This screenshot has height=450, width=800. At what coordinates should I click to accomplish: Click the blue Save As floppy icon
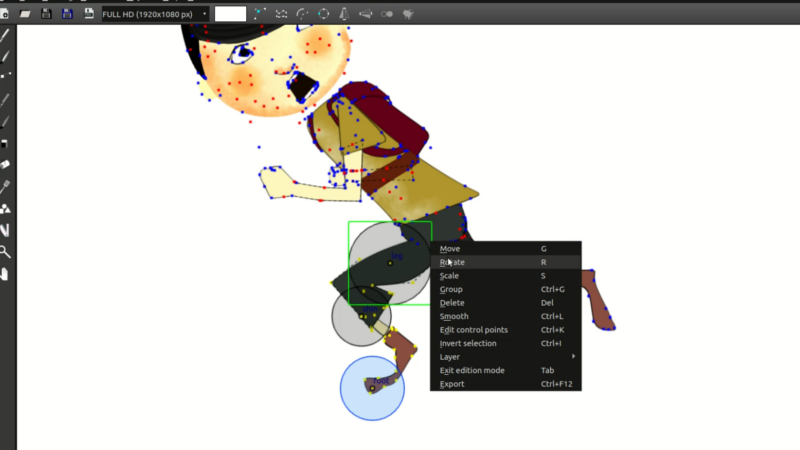pos(67,14)
